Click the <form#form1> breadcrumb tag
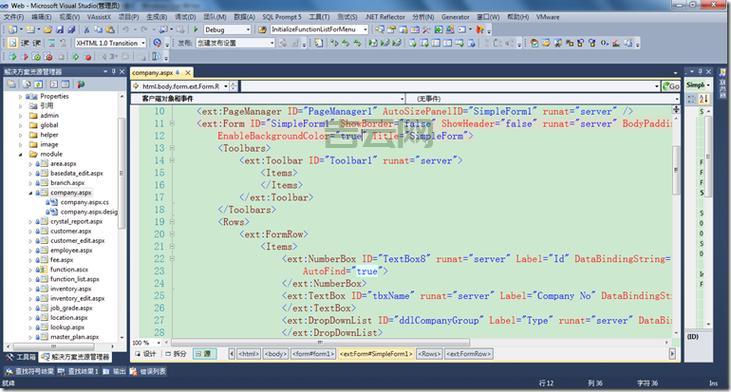731x392 pixels. pos(313,354)
